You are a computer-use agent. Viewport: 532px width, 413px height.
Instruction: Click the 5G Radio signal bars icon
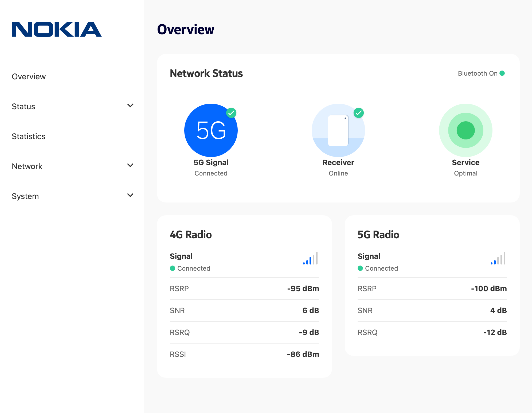pos(498,258)
